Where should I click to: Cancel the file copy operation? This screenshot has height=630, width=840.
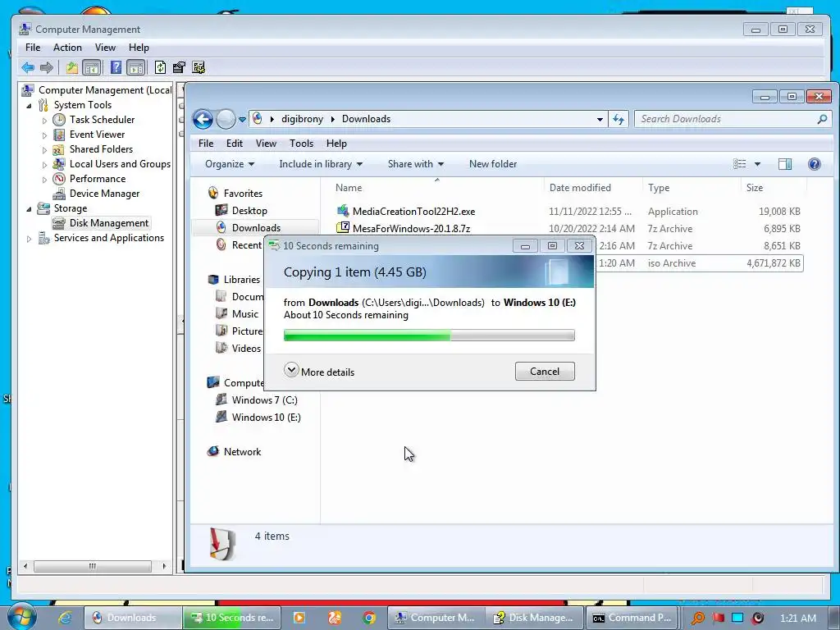tap(545, 372)
